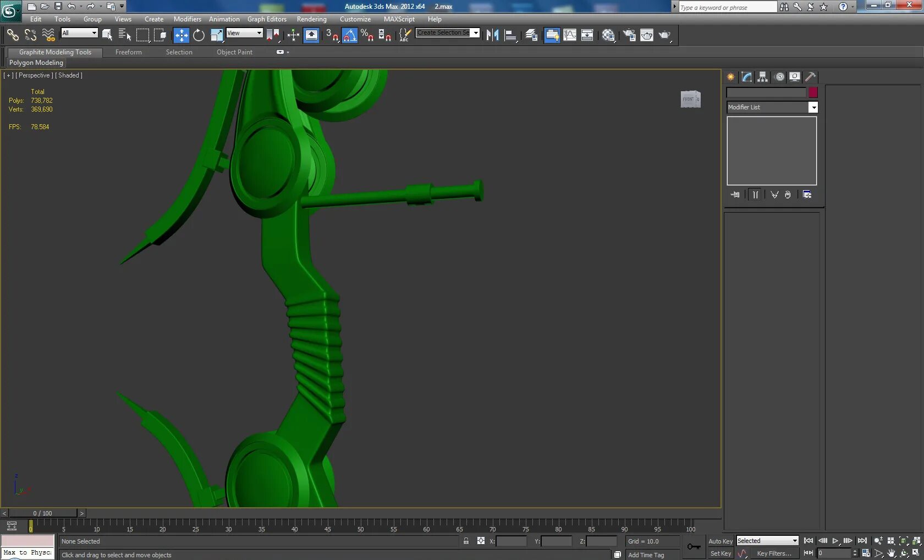924x560 pixels.
Task: Activate the Select and Move tool
Action: 182,35
